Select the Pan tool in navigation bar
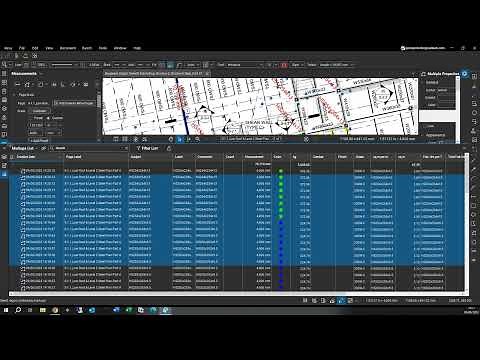 click(x=171, y=139)
